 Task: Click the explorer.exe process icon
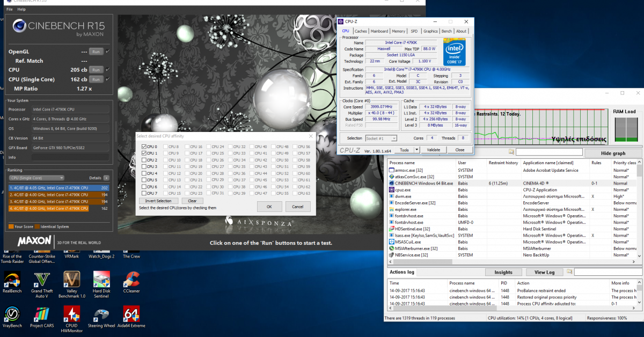[x=391, y=209]
